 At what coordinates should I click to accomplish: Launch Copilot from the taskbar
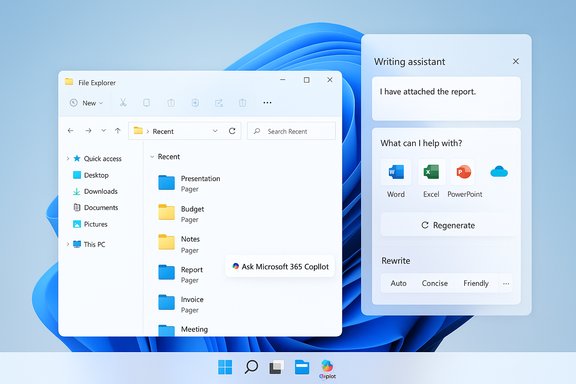(x=327, y=369)
